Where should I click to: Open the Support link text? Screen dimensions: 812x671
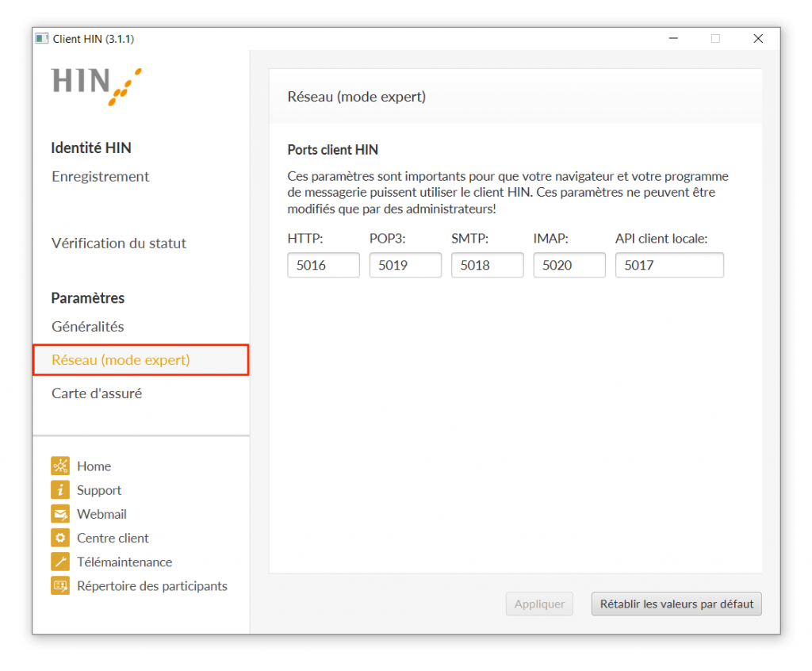coord(99,490)
